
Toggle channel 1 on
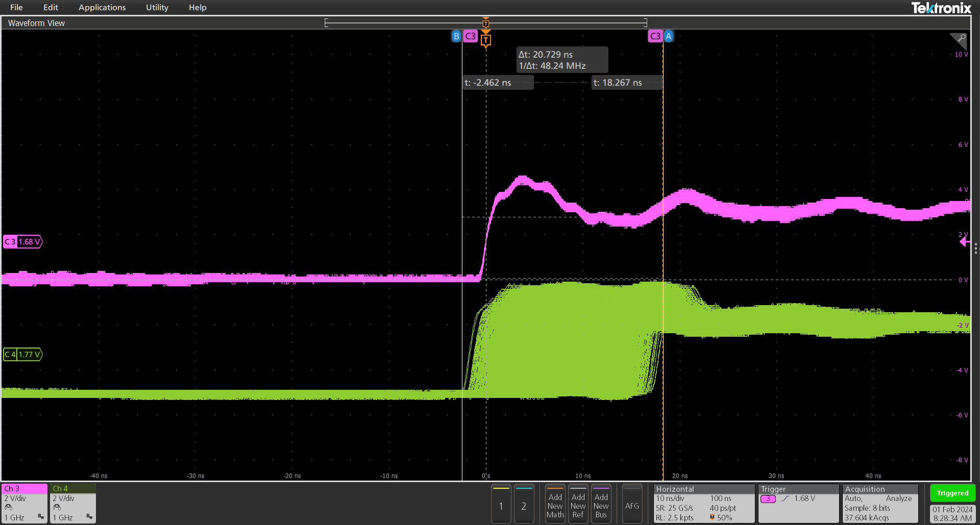pos(501,504)
